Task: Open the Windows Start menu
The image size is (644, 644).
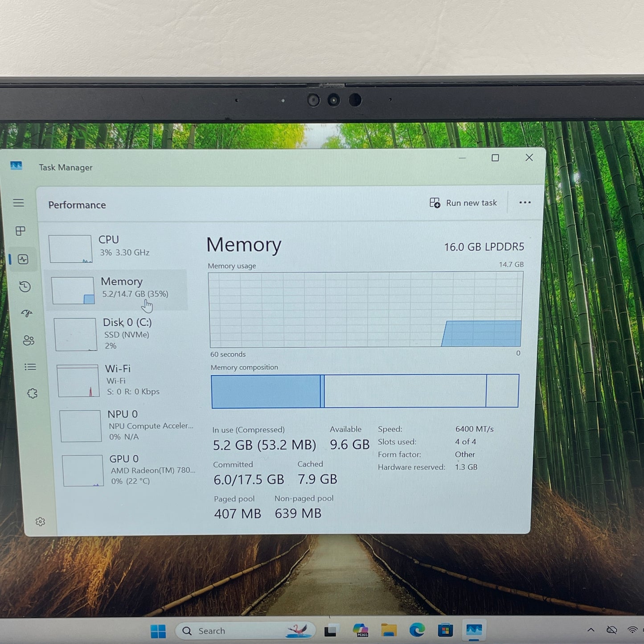Action: (158, 631)
